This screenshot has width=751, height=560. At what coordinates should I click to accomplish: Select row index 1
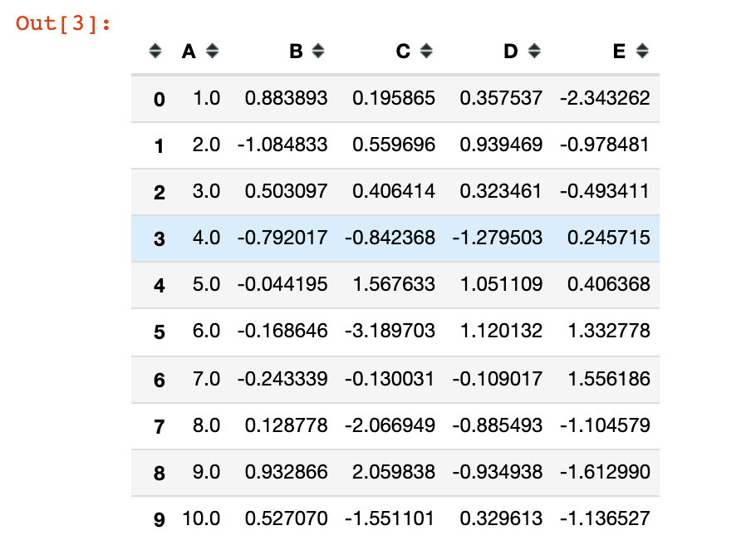point(160,145)
